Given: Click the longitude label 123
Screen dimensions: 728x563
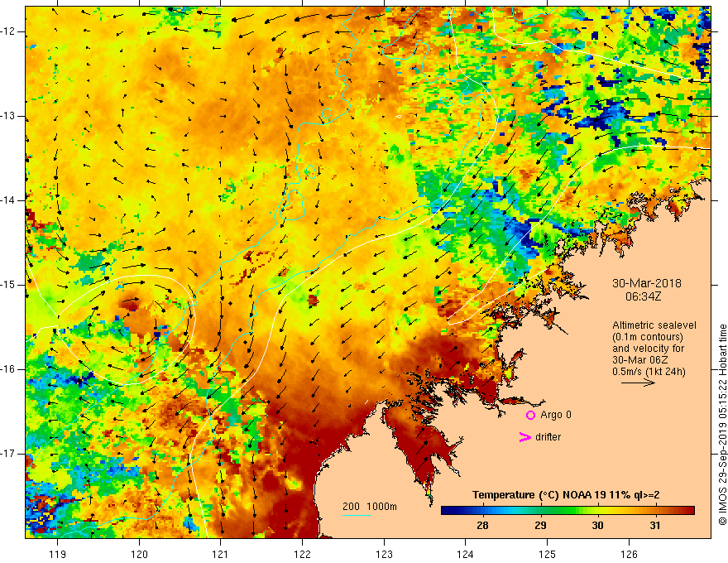Looking at the screenshot, I should pyautogui.click(x=384, y=554).
